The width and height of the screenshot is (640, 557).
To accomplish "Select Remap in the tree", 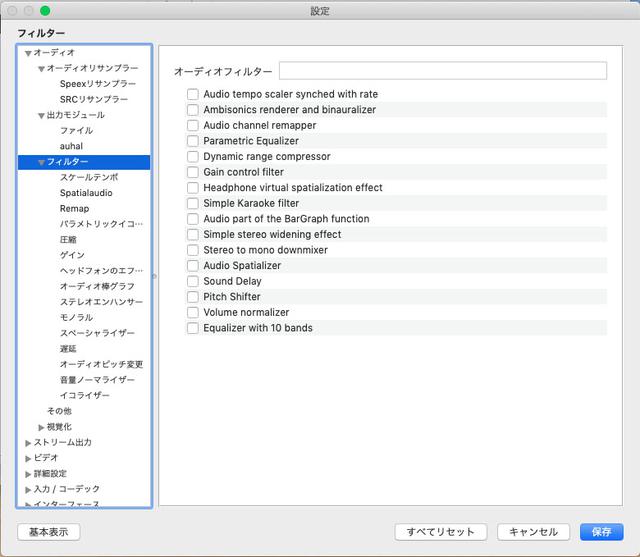I will 74,209.
